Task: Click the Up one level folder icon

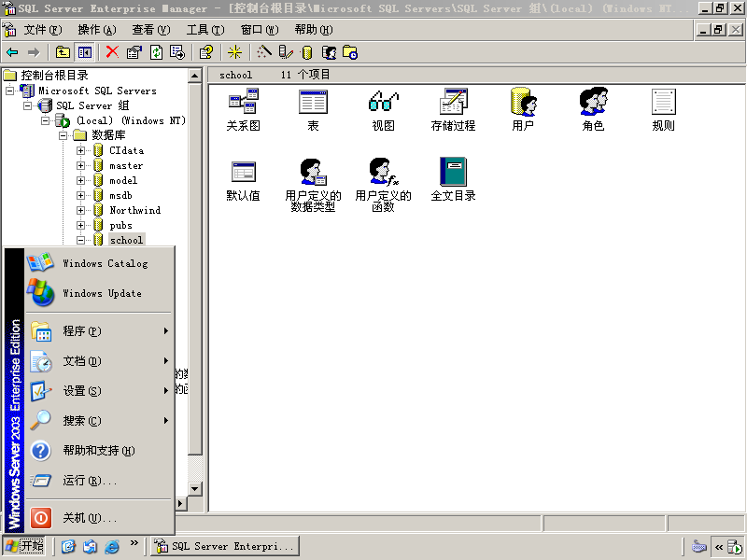Action: click(63, 52)
